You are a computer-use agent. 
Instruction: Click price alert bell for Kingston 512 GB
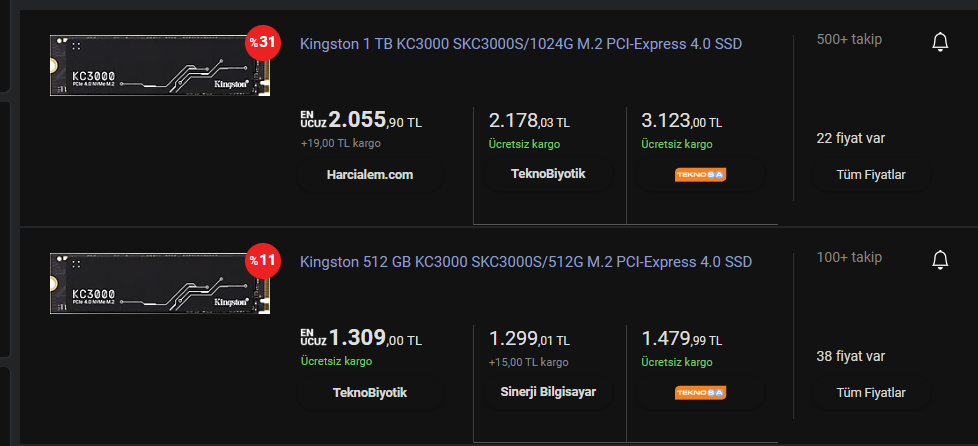[x=940, y=260]
